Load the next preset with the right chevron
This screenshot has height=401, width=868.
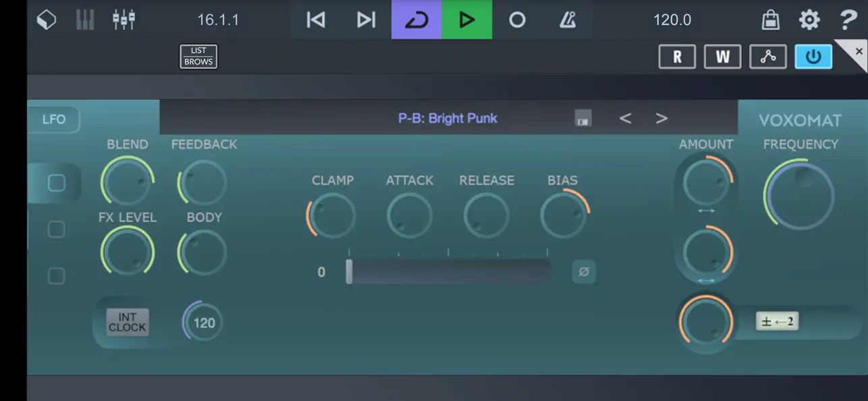661,117
